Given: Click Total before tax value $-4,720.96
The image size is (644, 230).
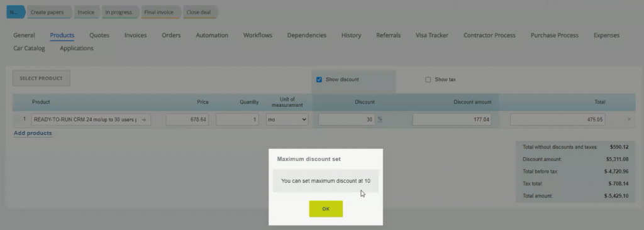Looking at the screenshot, I should click(616, 172).
